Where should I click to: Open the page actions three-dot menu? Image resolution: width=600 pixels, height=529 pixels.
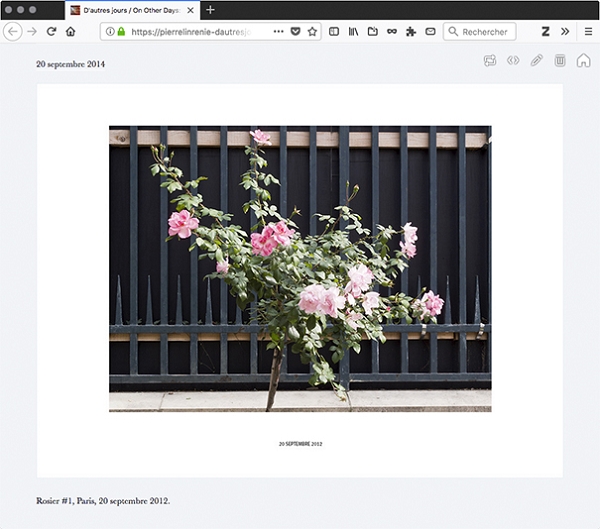278,32
